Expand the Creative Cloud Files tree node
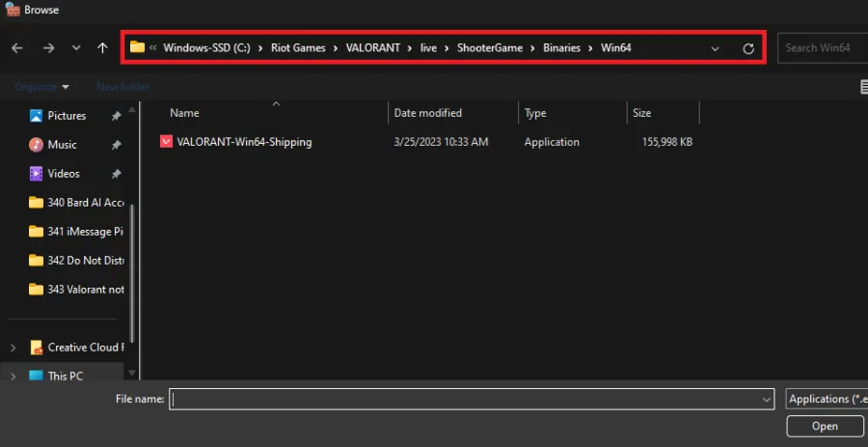Screen dimensions: 868x447 pyautogui.click(x=14, y=348)
